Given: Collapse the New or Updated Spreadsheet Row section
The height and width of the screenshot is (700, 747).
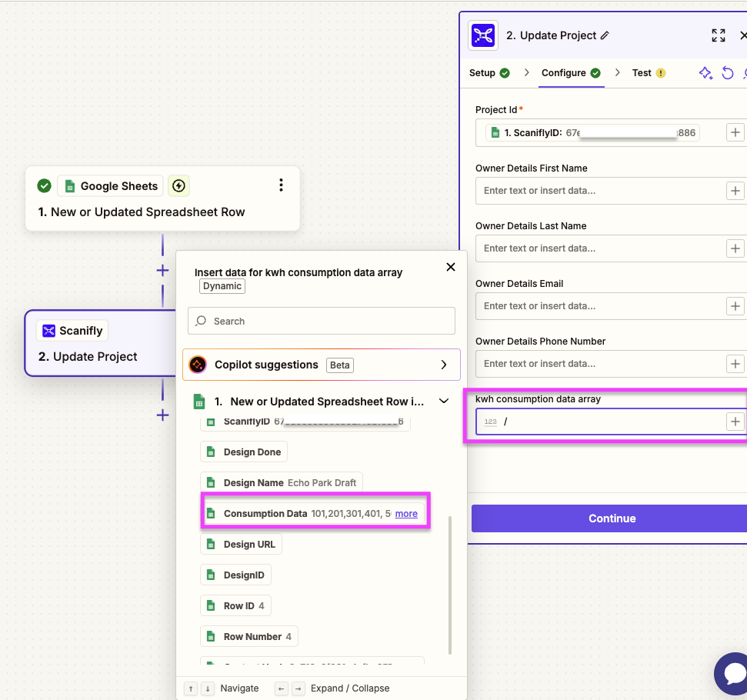Looking at the screenshot, I should pos(444,402).
